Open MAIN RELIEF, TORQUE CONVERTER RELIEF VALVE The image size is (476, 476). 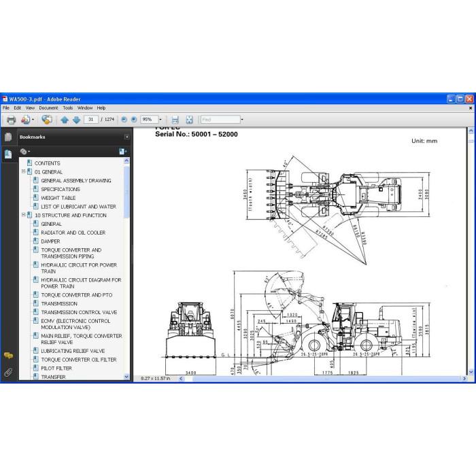[82, 339]
